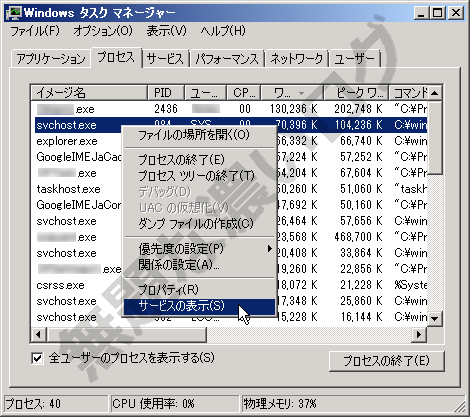This screenshot has height=417, width=470.
Task: Select the GoogleIMEJaCor process row
Action: pos(231,205)
